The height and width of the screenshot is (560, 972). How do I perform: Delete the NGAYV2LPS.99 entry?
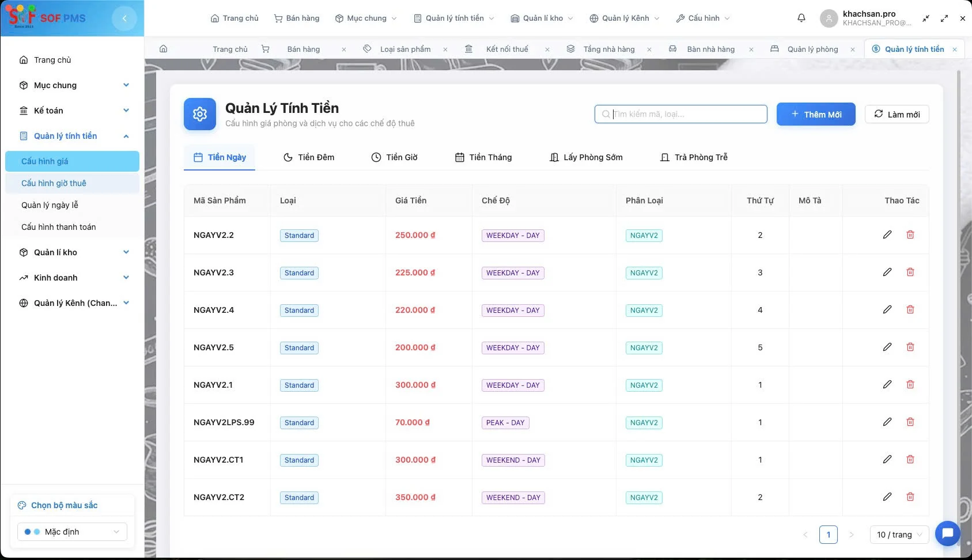tap(910, 422)
